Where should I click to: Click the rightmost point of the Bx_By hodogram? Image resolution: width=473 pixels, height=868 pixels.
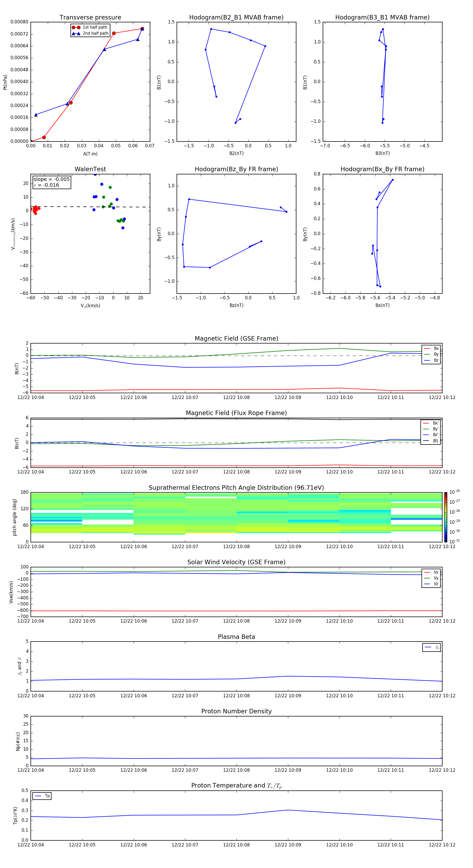(x=393, y=180)
